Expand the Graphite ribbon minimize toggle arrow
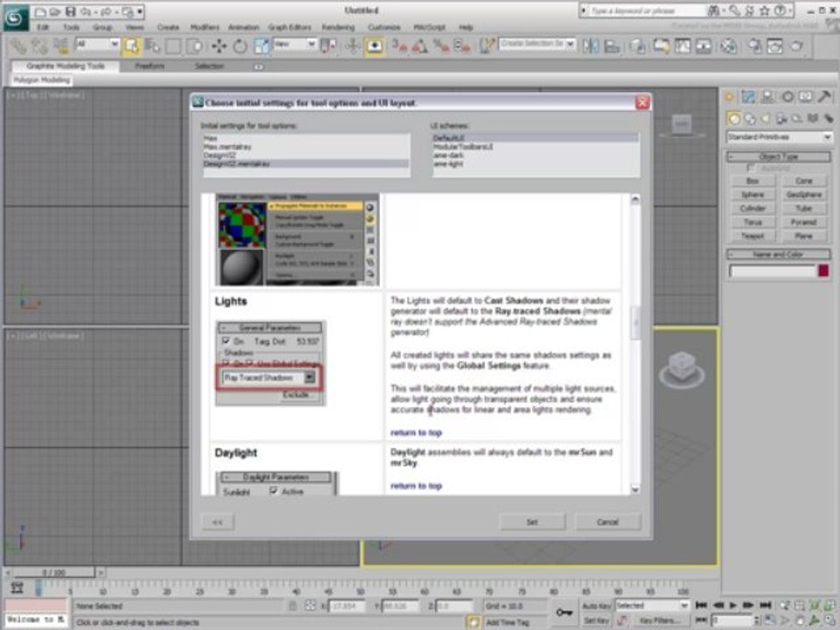The height and width of the screenshot is (630, 840). pyautogui.click(x=259, y=67)
